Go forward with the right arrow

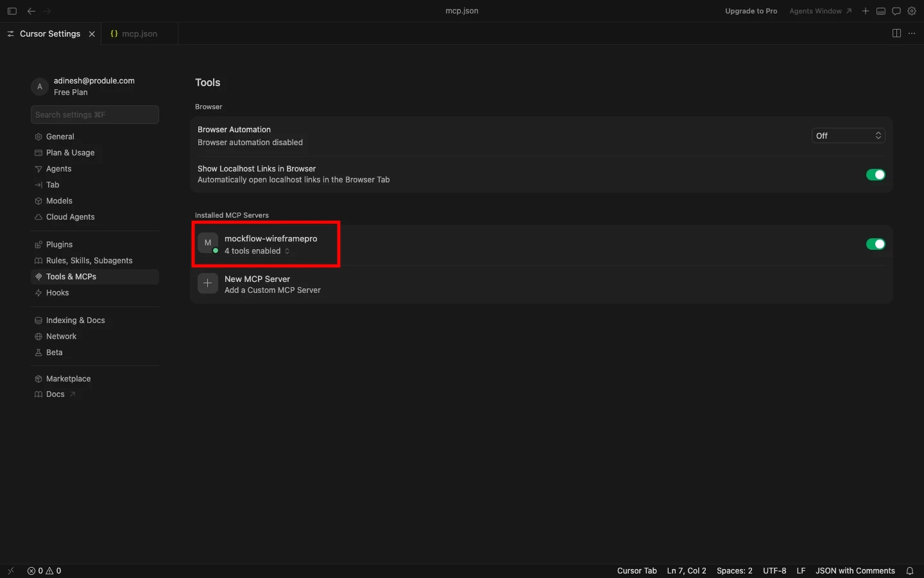coord(47,11)
